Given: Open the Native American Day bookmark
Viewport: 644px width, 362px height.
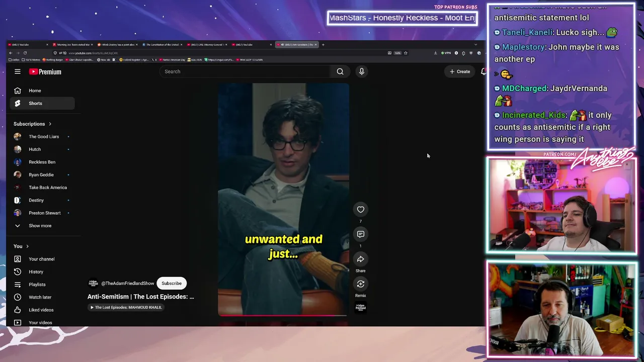Looking at the screenshot, I should pyautogui.click(x=173, y=60).
